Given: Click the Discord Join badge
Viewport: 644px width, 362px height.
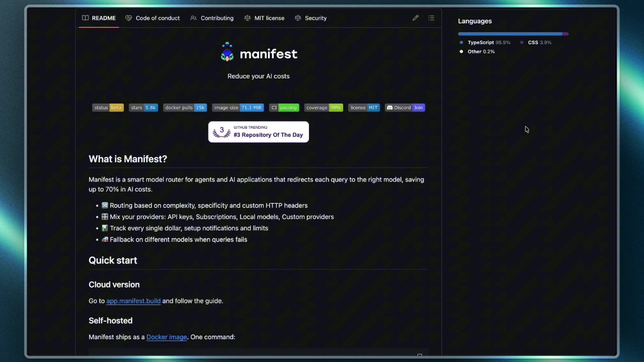Looking at the screenshot, I should [405, 108].
